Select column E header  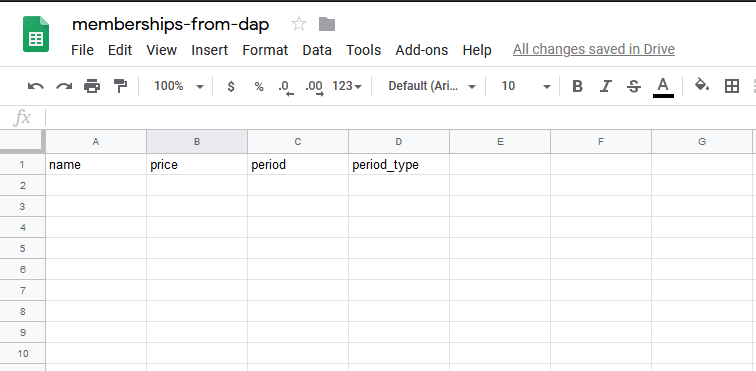[x=500, y=142]
